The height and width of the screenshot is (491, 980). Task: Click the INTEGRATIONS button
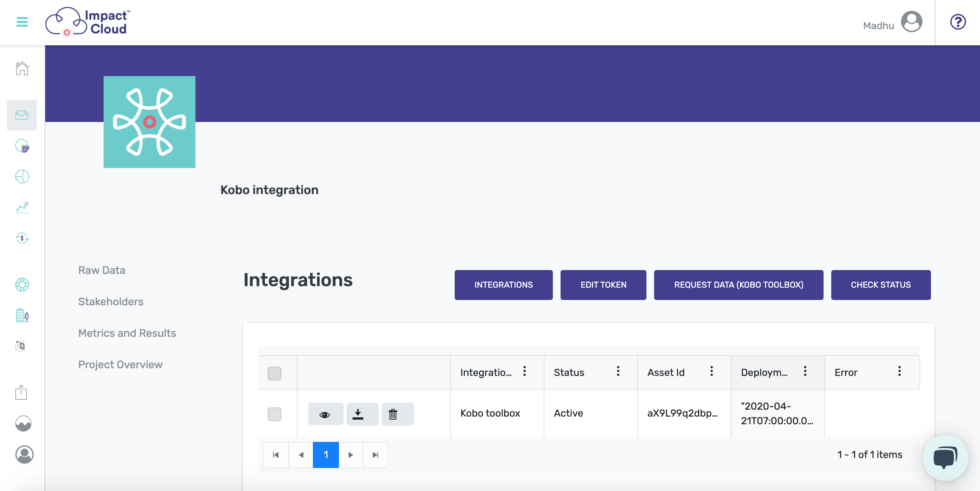(x=504, y=285)
